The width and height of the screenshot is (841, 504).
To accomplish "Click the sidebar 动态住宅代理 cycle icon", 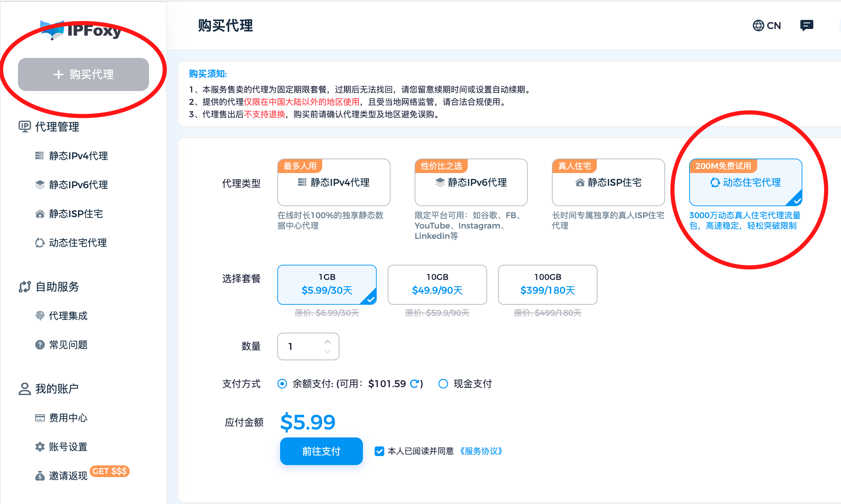I will coord(40,243).
